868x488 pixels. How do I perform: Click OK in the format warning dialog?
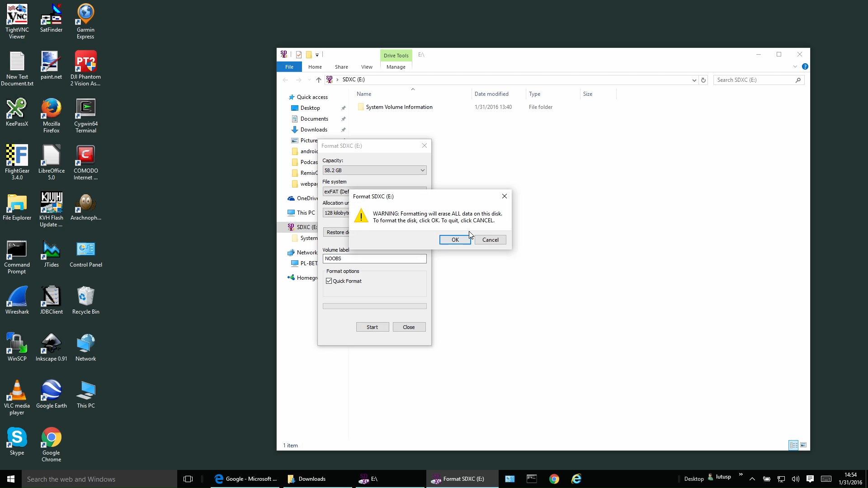(455, 240)
